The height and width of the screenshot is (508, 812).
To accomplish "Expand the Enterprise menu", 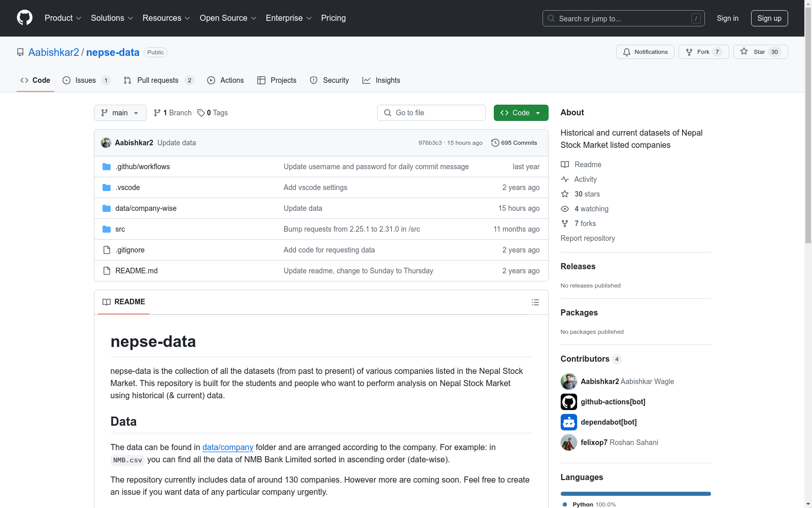I will click(289, 18).
